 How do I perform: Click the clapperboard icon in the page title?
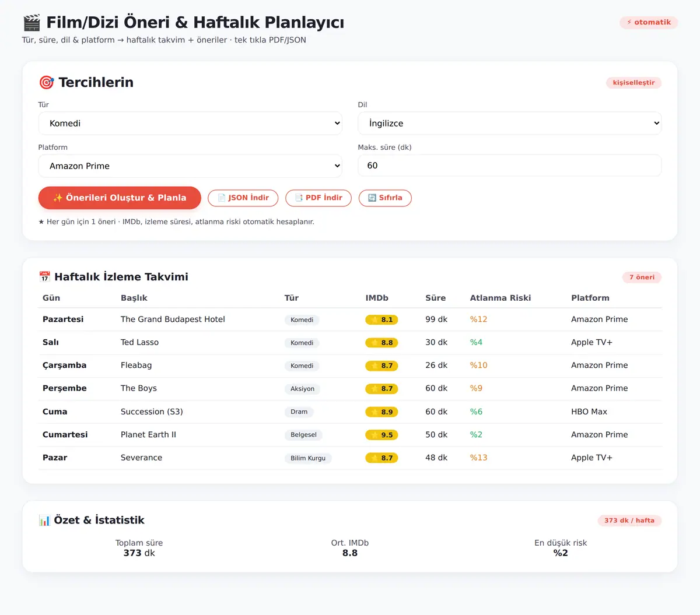pyautogui.click(x=32, y=23)
